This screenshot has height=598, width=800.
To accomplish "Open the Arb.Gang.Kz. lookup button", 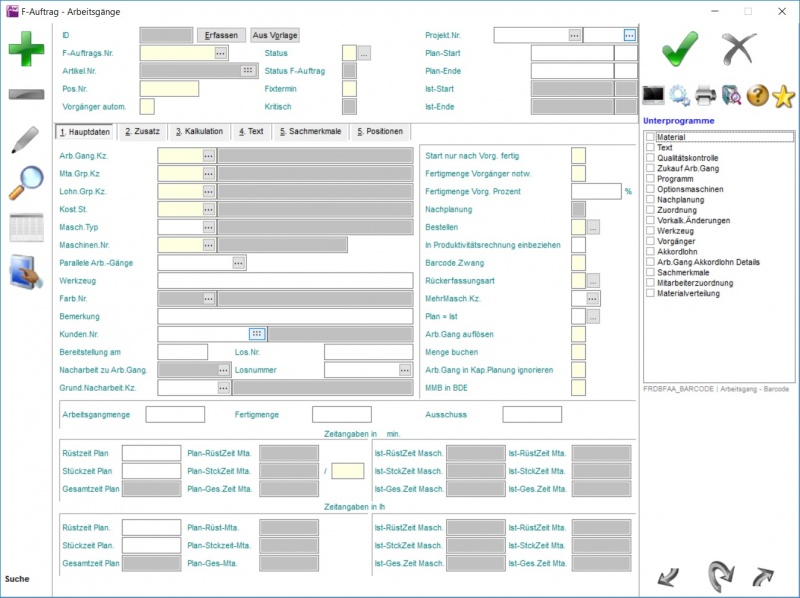I will (x=208, y=156).
